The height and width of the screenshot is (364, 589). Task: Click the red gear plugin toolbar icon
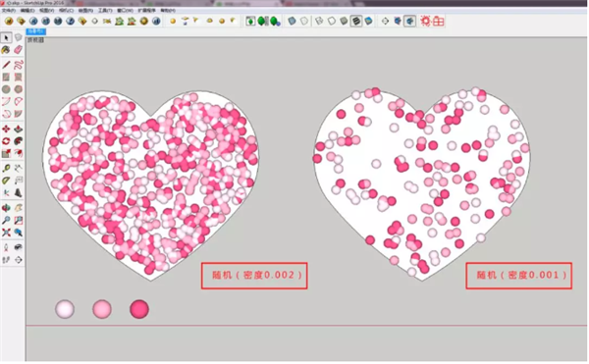click(x=425, y=21)
